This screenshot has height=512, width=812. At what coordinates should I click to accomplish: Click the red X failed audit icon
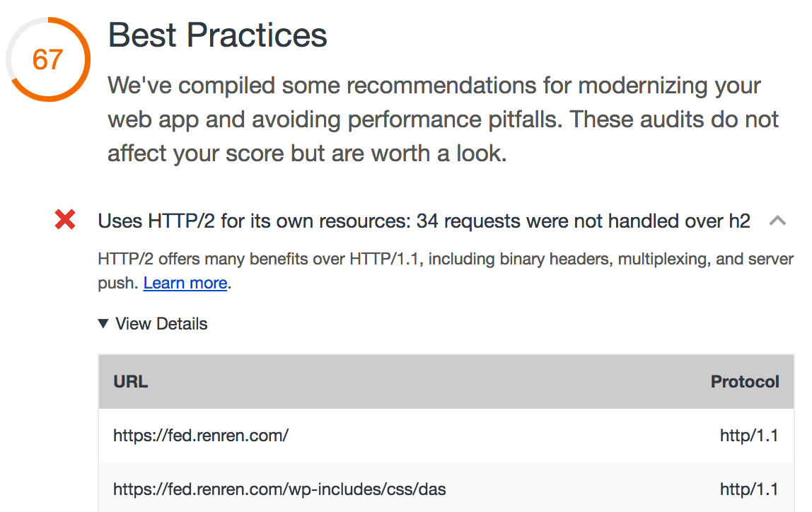pyautogui.click(x=65, y=221)
